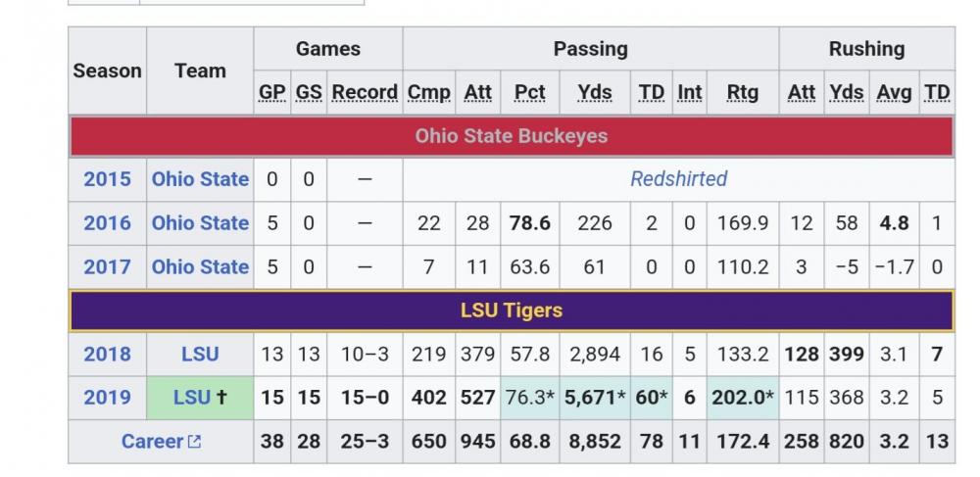Open the 2015 season link
980x477 pixels.
click(x=107, y=179)
